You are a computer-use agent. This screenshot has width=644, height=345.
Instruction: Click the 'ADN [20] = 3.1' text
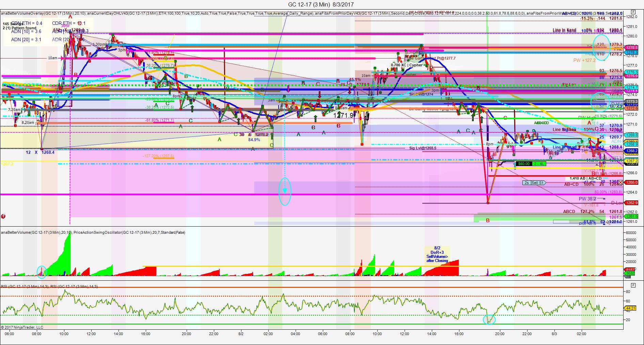[26, 40]
